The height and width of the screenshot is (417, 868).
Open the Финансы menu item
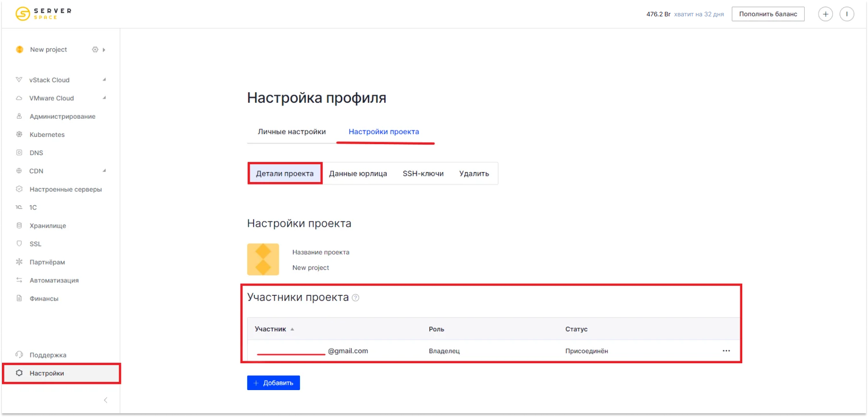point(44,298)
